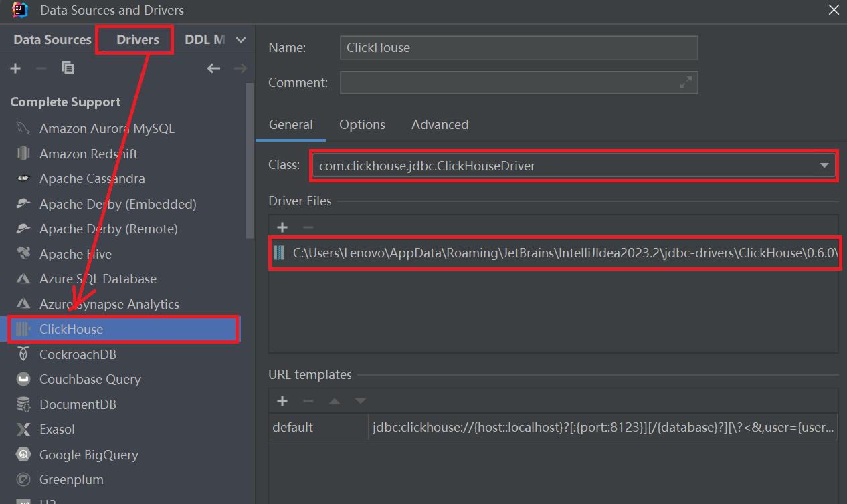Open the Class dropdown arrow
847x504 pixels.
(824, 166)
